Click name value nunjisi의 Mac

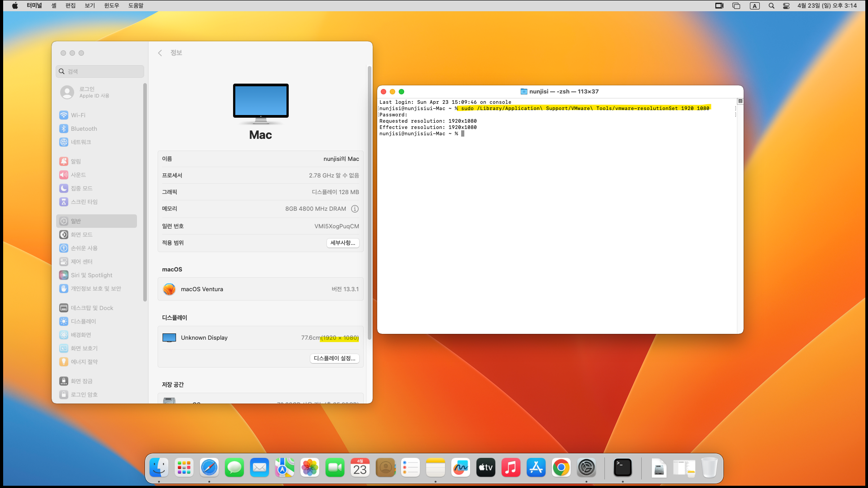pyautogui.click(x=341, y=159)
